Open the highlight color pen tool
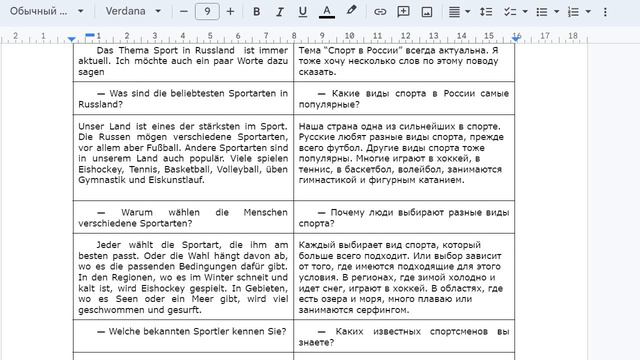Image resolution: width=640 pixels, height=360 pixels. click(x=351, y=11)
